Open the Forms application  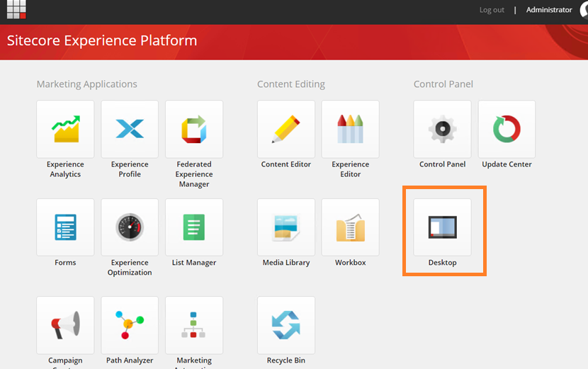(65, 227)
